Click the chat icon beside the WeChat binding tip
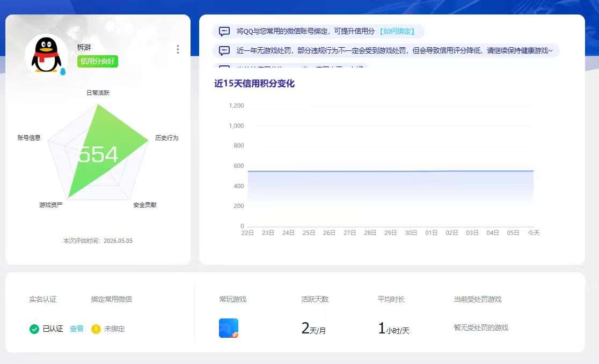Screen dimensions: 599x364 click(x=224, y=31)
